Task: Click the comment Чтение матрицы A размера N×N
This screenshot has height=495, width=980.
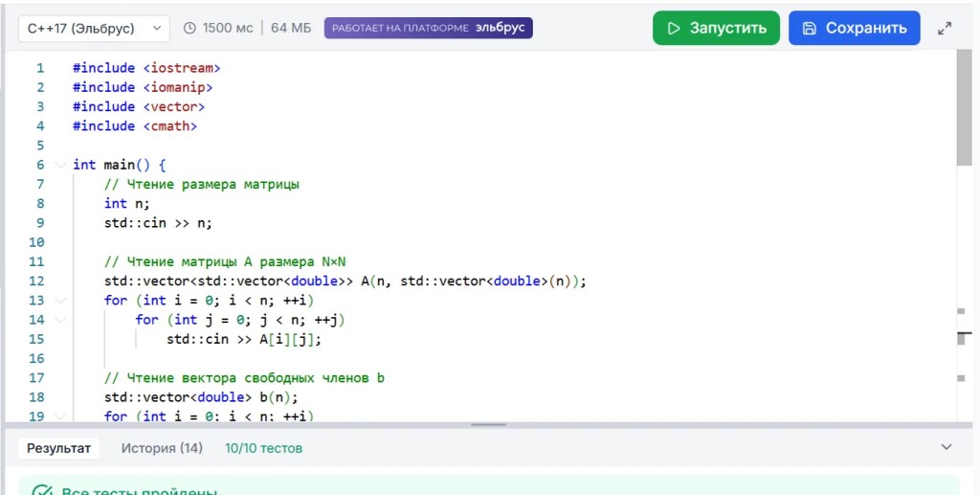Action: (x=225, y=262)
